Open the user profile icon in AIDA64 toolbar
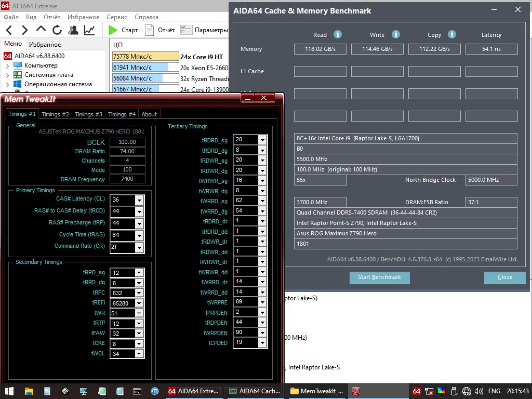This screenshot has height=399, width=532. (73, 30)
